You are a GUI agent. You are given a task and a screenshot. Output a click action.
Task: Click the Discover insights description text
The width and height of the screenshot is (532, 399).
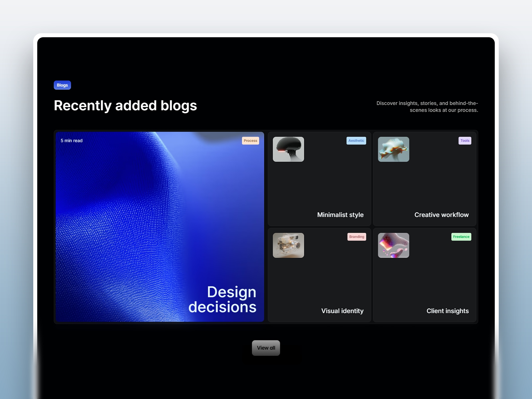tap(427, 106)
